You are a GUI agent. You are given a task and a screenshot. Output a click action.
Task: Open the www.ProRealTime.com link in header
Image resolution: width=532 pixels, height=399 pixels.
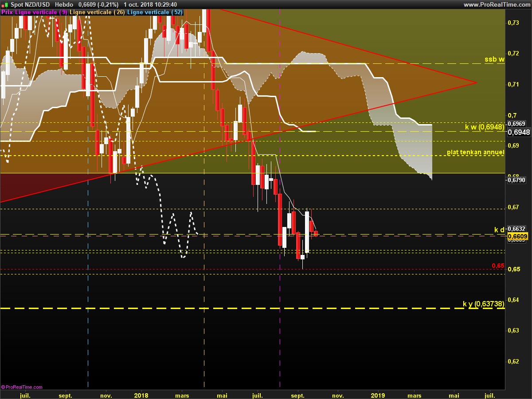[497, 4]
